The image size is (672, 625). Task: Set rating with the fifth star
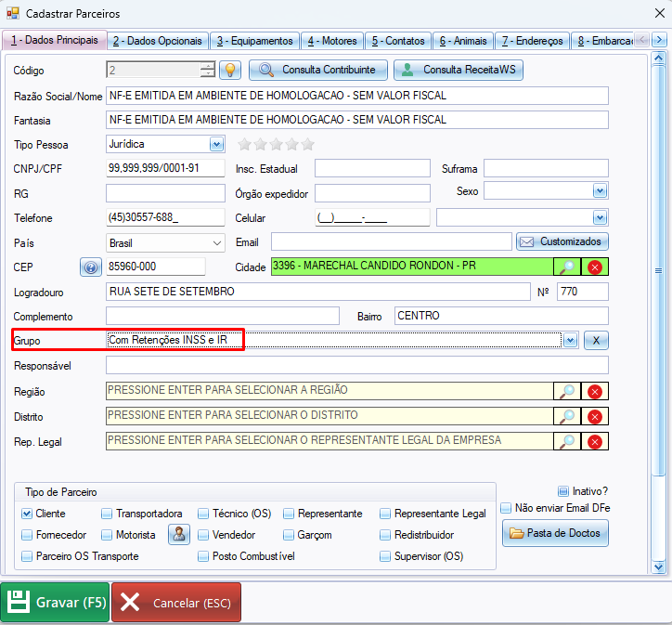coord(308,144)
